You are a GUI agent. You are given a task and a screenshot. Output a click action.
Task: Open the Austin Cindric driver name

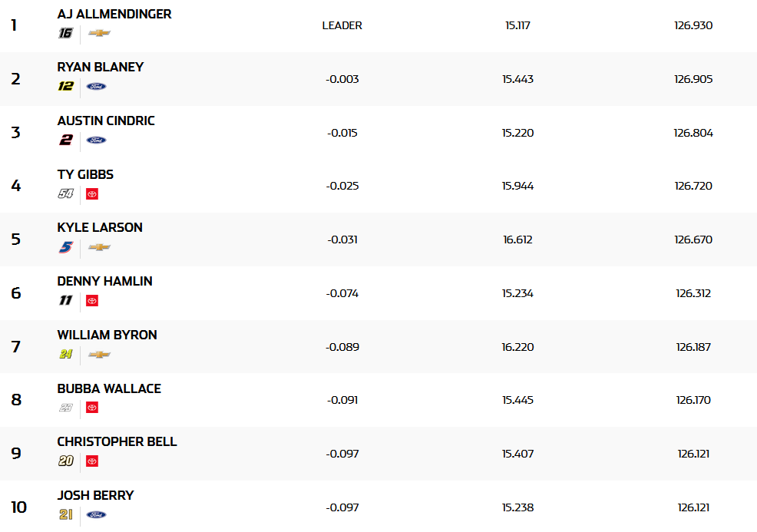[x=106, y=121]
